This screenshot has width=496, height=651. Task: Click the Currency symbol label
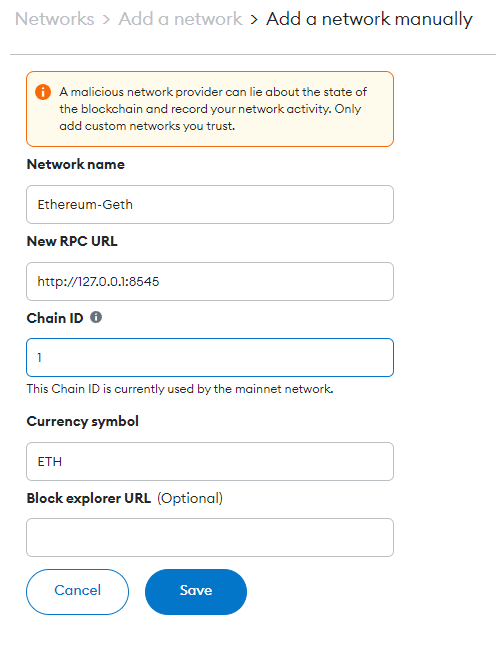pos(82,421)
